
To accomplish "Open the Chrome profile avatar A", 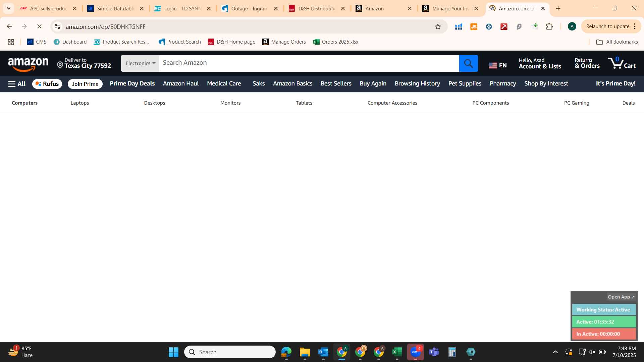I will coord(572,26).
